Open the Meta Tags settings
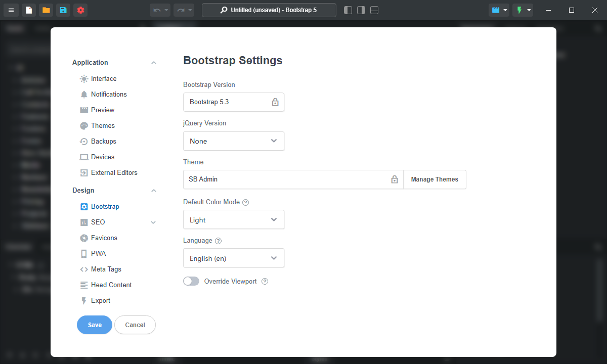This screenshot has width=607, height=364. tap(105, 269)
